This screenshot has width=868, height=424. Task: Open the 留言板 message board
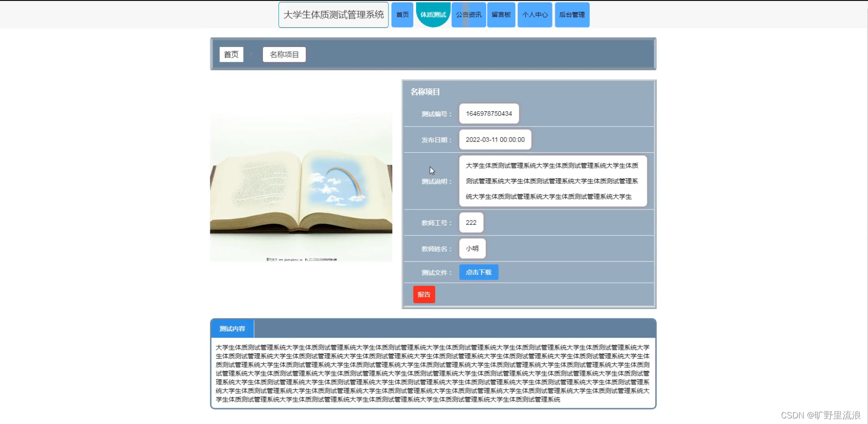[x=501, y=14]
